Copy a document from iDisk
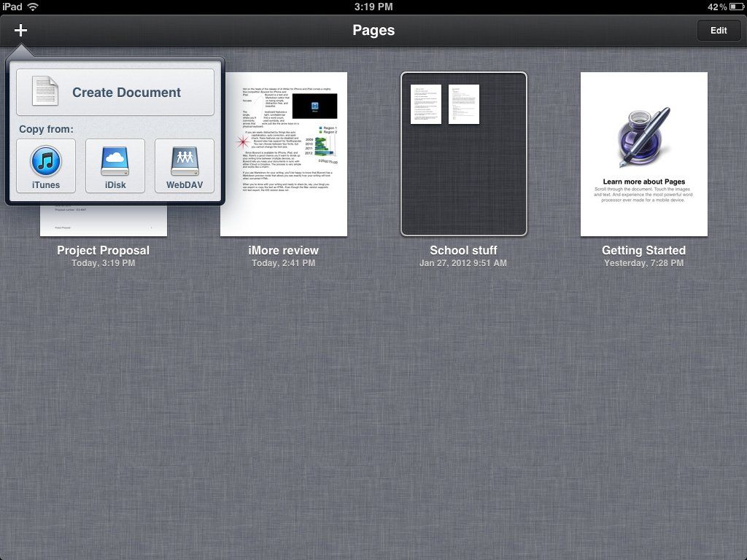Image resolution: width=747 pixels, height=560 pixels. 115,166
